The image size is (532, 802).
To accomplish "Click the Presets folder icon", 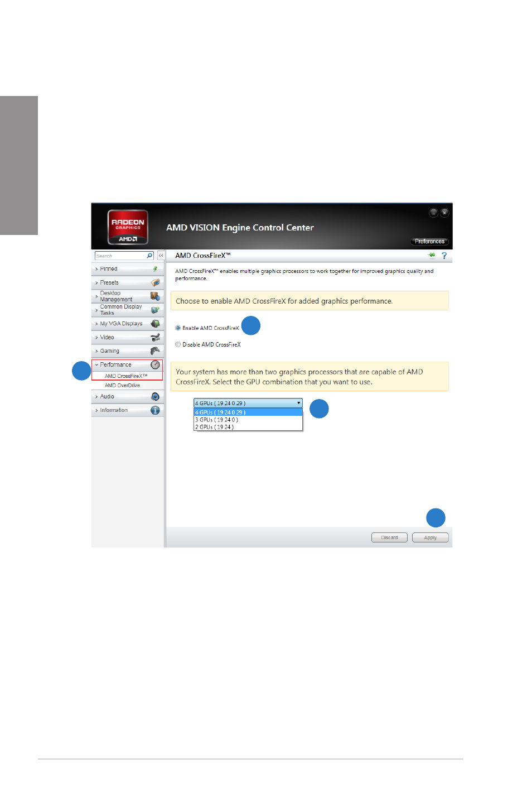I will [156, 282].
